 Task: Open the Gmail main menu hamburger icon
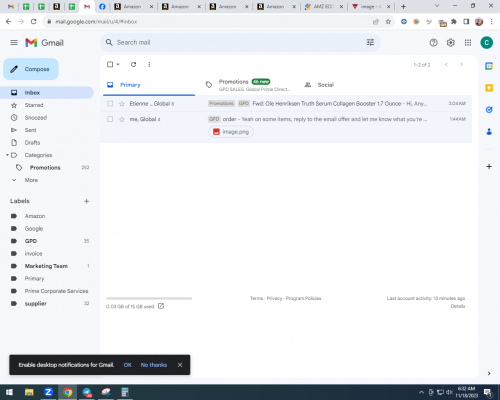14,43
